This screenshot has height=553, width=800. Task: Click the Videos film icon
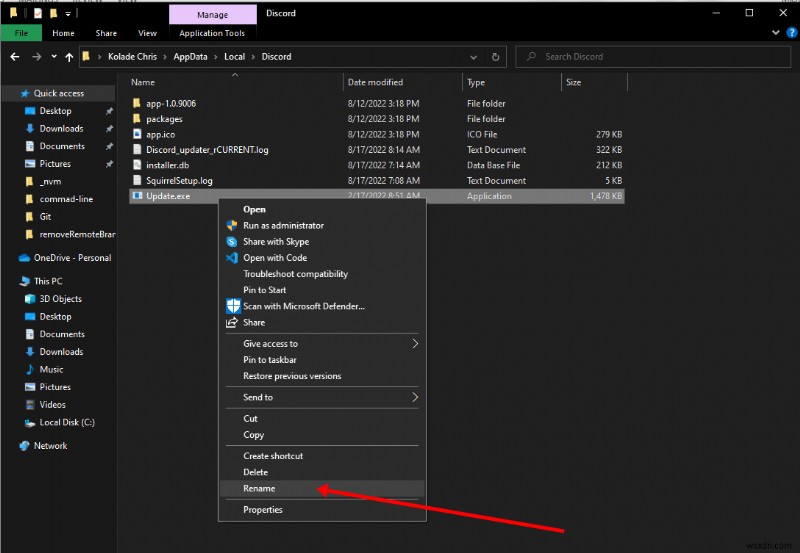30,405
